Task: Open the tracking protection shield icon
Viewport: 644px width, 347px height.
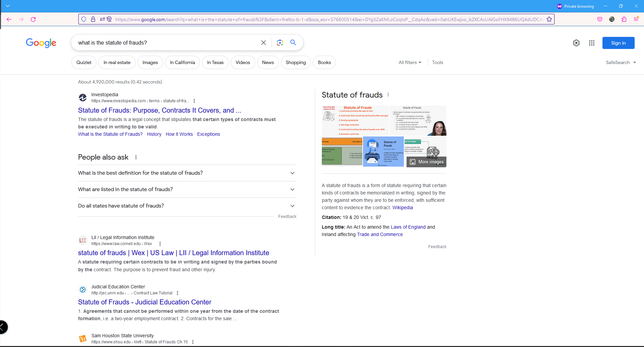Action: pyautogui.click(x=84, y=19)
